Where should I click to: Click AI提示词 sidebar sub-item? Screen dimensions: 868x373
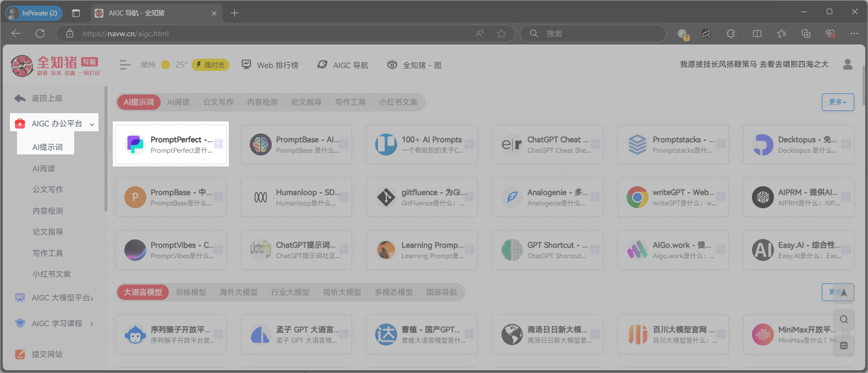47,147
